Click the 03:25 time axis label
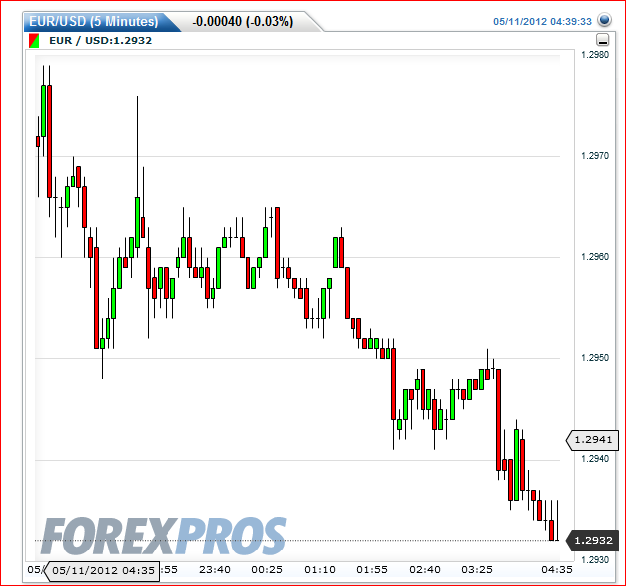This screenshot has width=626, height=586. click(477, 570)
